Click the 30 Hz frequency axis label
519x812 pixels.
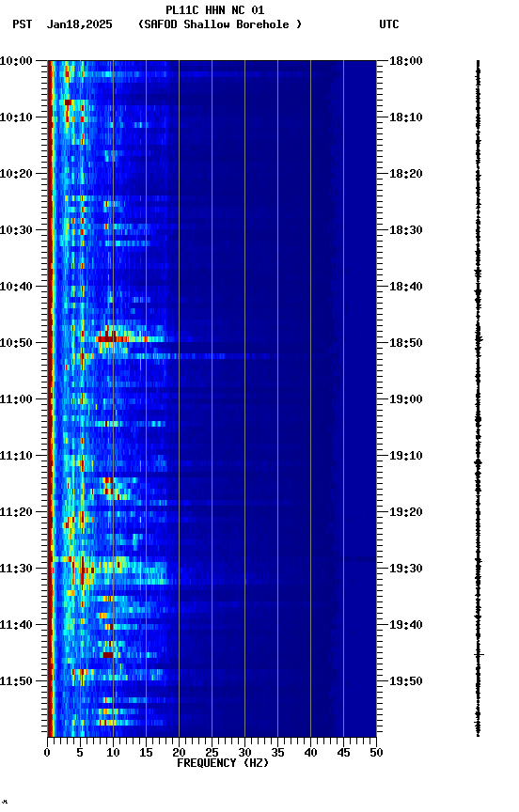pyautogui.click(x=244, y=753)
